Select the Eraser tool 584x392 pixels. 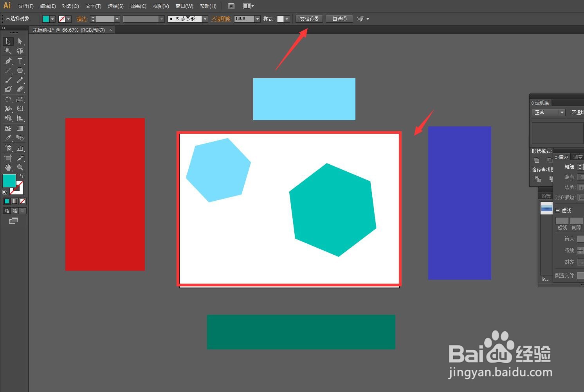pyautogui.click(x=20, y=90)
